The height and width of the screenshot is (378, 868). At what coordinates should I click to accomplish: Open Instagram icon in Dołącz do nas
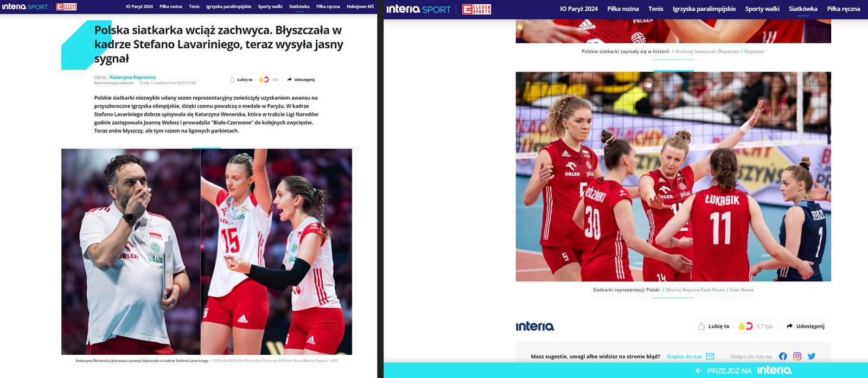(x=797, y=356)
